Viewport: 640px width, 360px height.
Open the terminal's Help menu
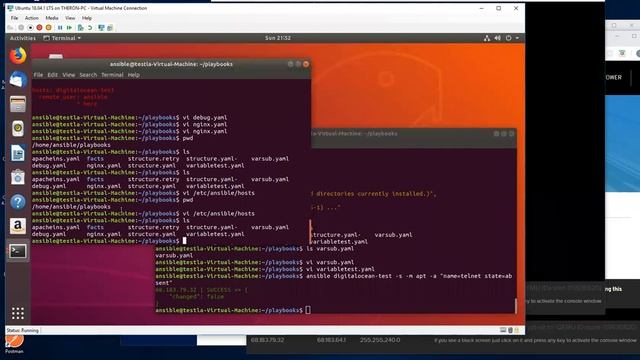134,75
